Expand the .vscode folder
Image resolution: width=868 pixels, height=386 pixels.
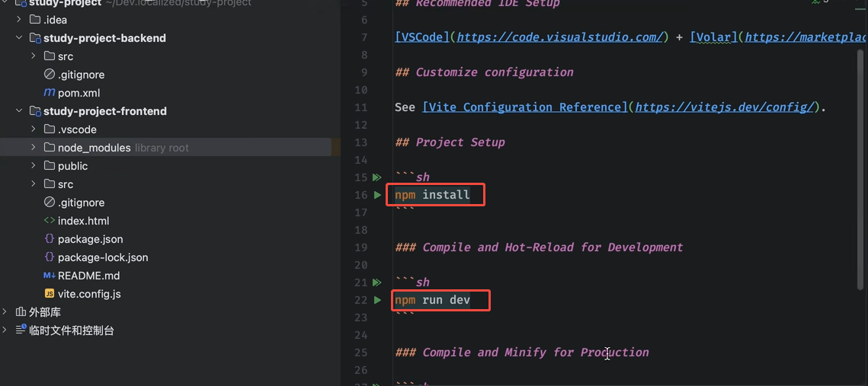click(x=34, y=129)
